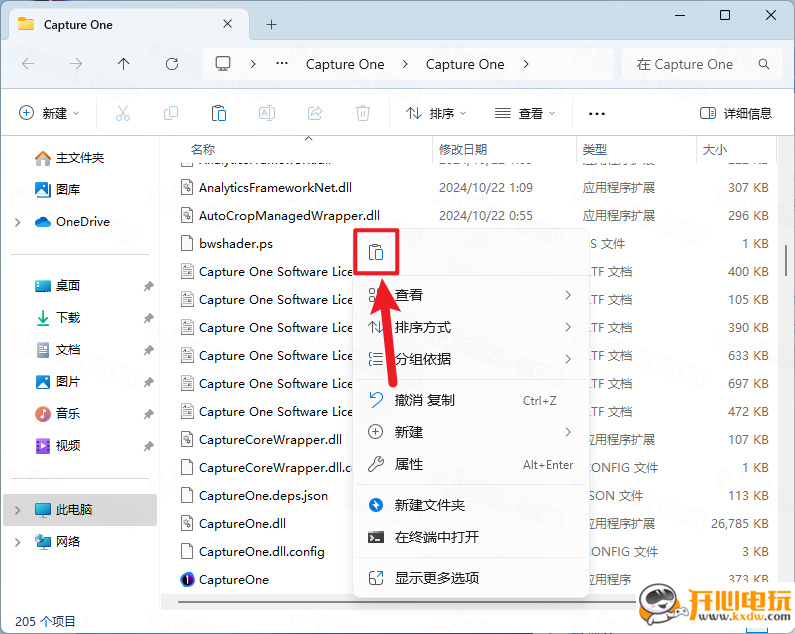
Task: Select the file CaptureOne.dll
Action: coord(242,523)
